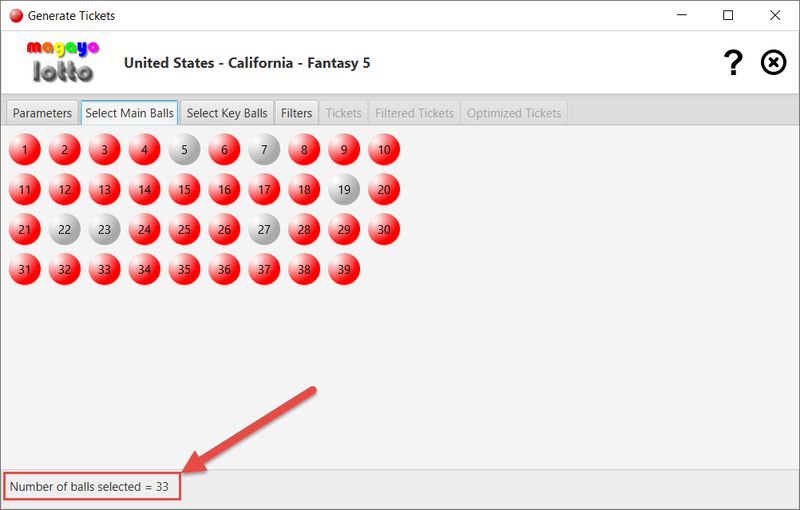The width and height of the screenshot is (800, 510).
Task: Select the grey ball number 23
Action: [x=105, y=229]
